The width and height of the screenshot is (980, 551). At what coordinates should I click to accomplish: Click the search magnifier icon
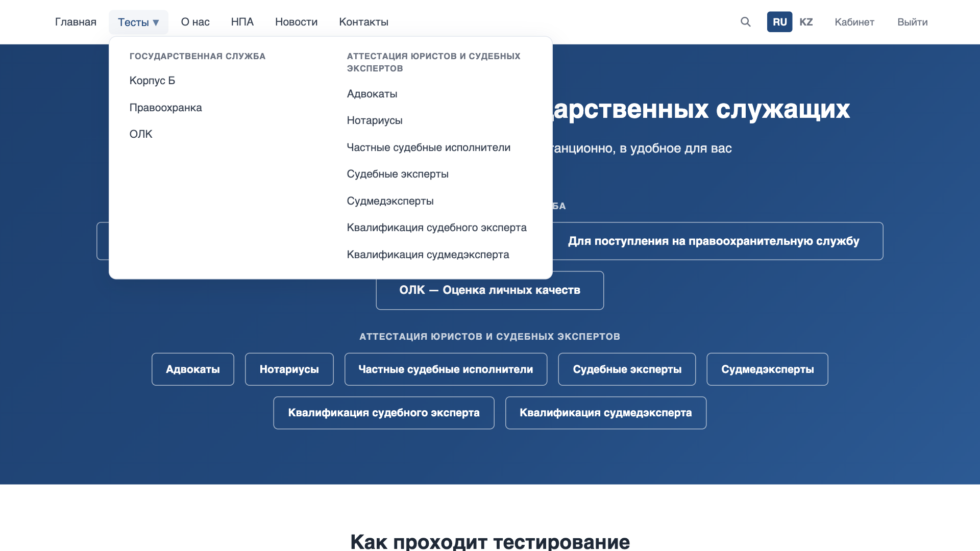(x=746, y=22)
